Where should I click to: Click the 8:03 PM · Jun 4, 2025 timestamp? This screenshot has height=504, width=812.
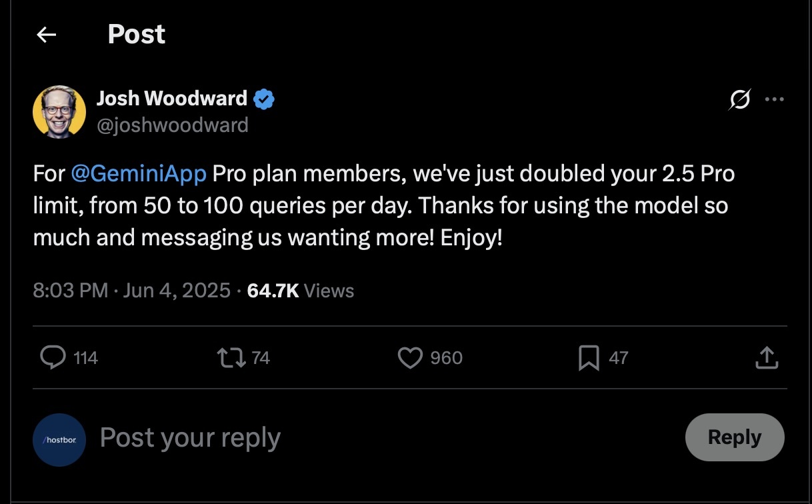pyautogui.click(x=131, y=291)
